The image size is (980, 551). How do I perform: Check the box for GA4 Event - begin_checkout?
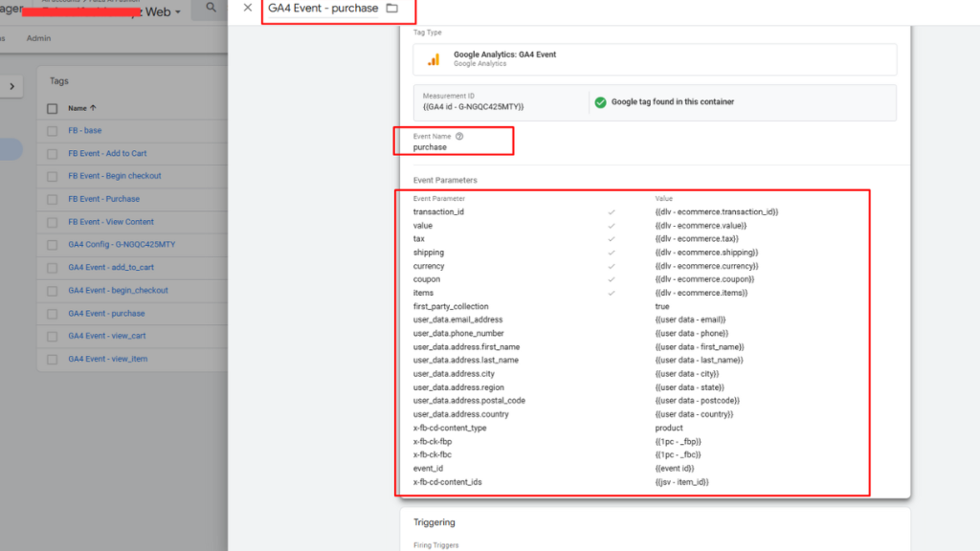(52, 291)
